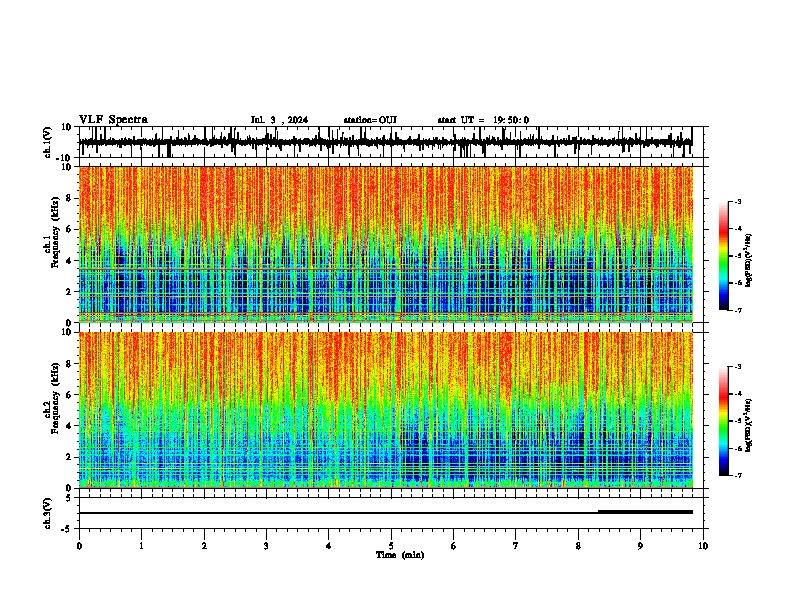Click the 'Time (min)' axis label
792x612 pixels.
(x=400, y=555)
